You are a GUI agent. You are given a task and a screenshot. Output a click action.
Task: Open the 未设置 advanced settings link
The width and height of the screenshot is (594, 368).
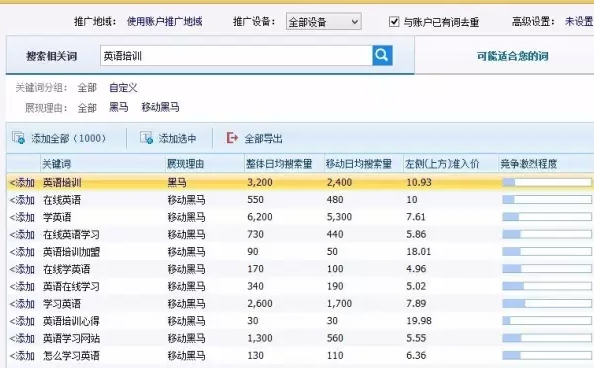pos(579,21)
